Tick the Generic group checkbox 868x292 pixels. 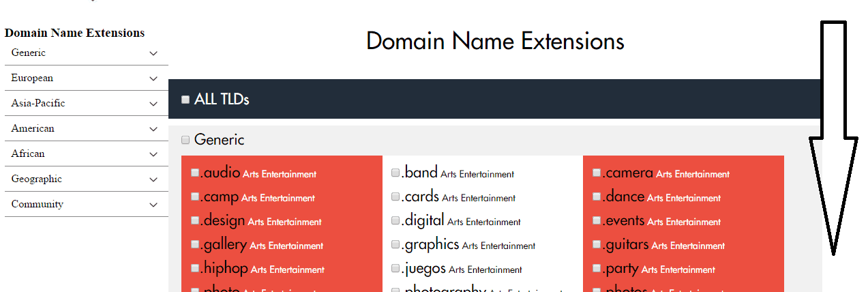[185, 140]
